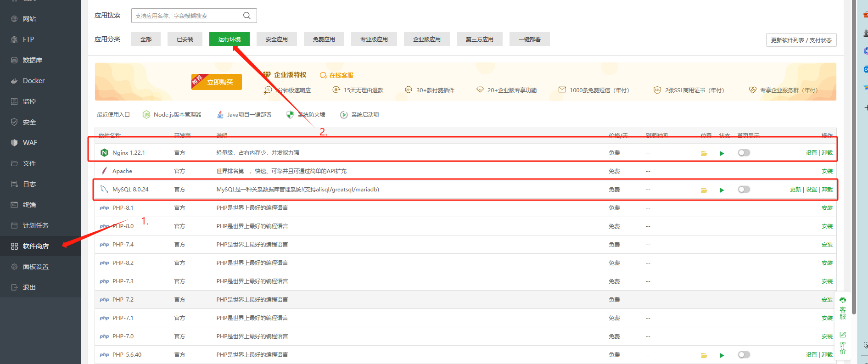868x364 pixels.
Task: Open 系统防火墙 shield icon
Action: point(290,115)
